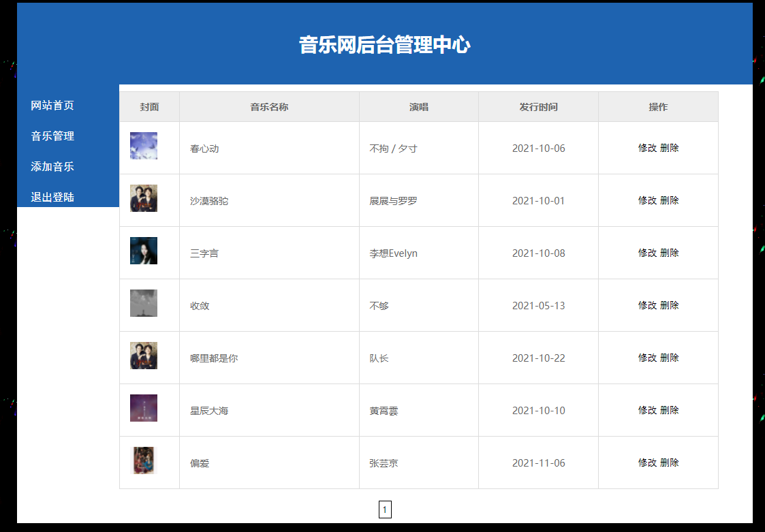Click 修改 for the 沙漠骆驼 row
This screenshot has height=532, width=765.
tap(647, 200)
